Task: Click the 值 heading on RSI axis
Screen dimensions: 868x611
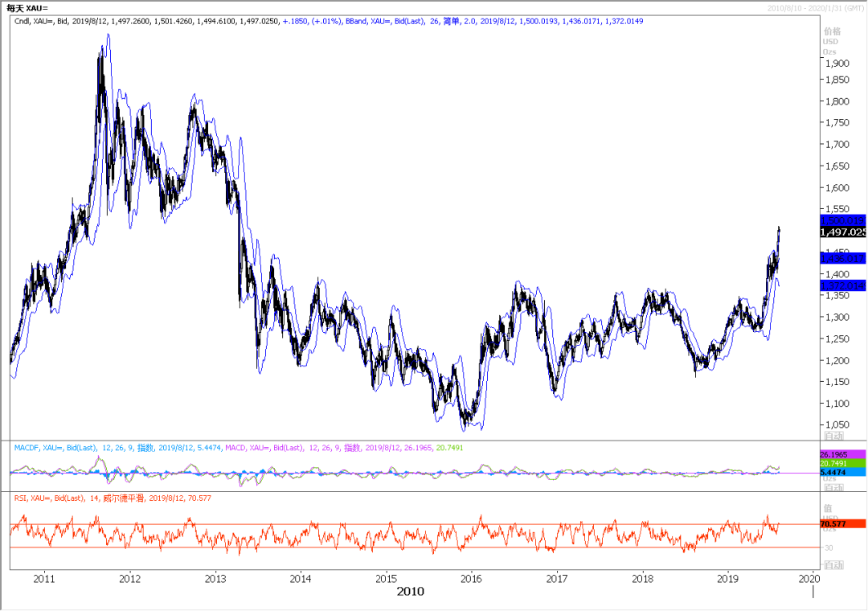Action: tap(828, 508)
